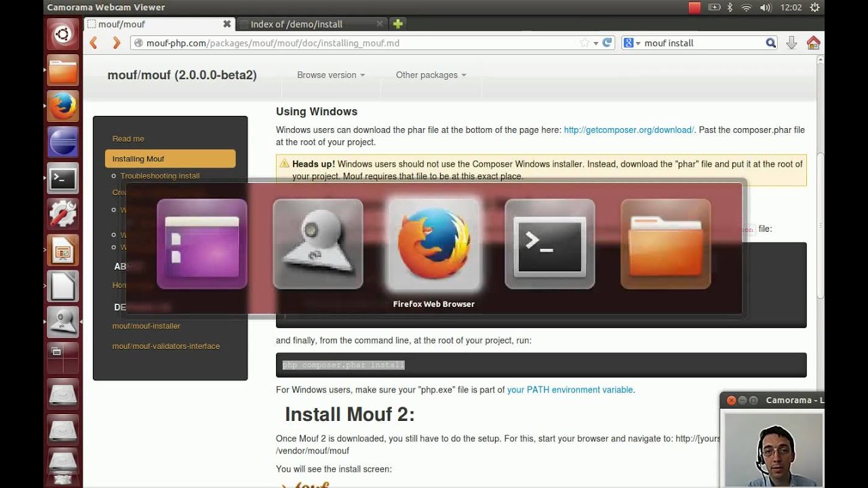This screenshot has height=488, width=868.
Task: Click the Using Windows heading
Action: pyautogui.click(x=317, y=112)
